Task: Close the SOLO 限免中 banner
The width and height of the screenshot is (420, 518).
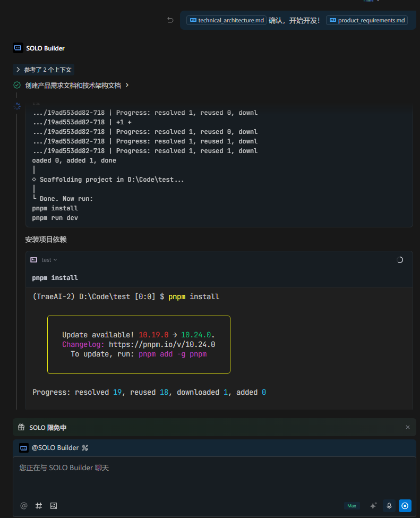Action: (x=408, y=427)
